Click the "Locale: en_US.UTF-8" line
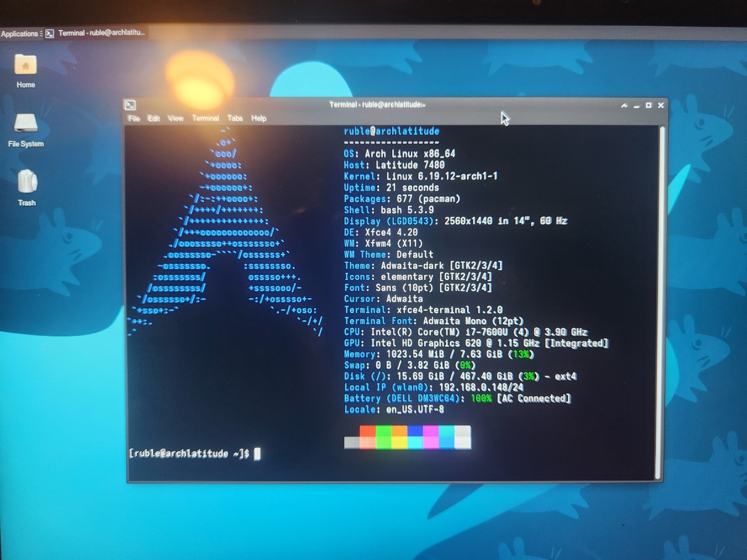747x560 pixels. tap(394, 410)
